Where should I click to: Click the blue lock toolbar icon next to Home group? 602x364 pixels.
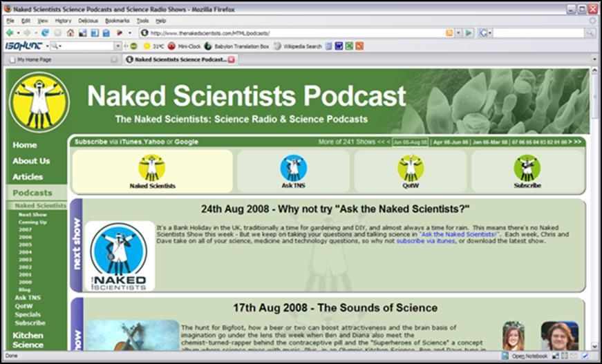106,33
